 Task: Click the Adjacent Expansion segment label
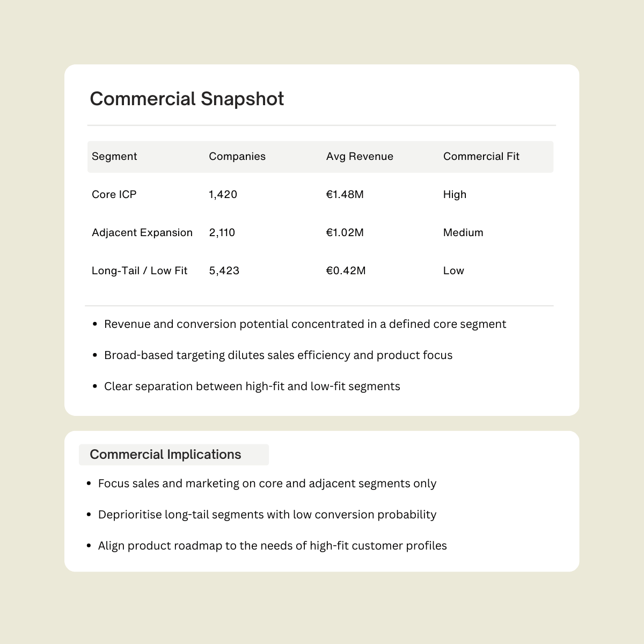tap(142, 232)
